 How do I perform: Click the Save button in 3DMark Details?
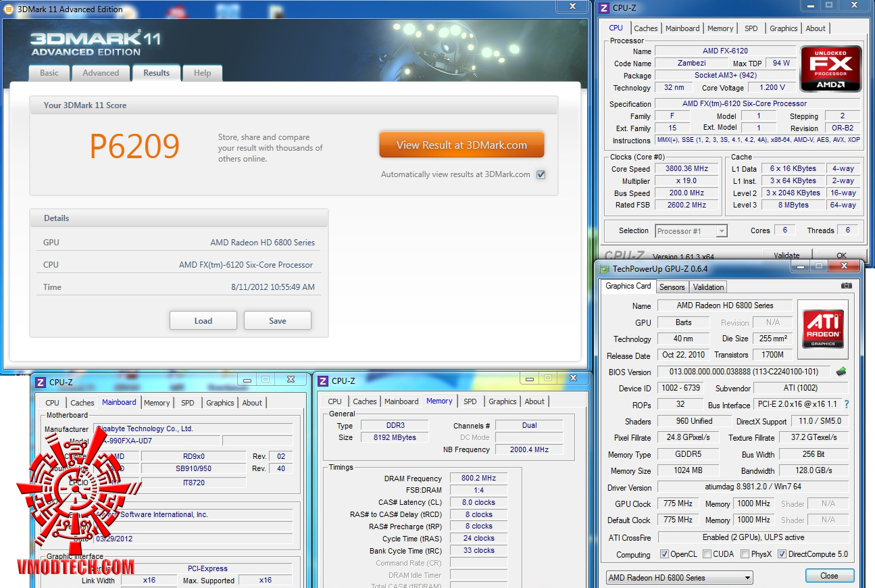tap(277, 321)
